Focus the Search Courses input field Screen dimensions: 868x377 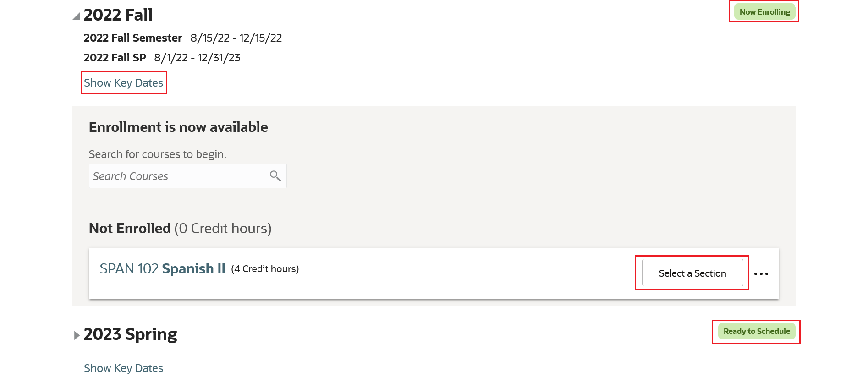pyautogui.click(x=179, y=176)
